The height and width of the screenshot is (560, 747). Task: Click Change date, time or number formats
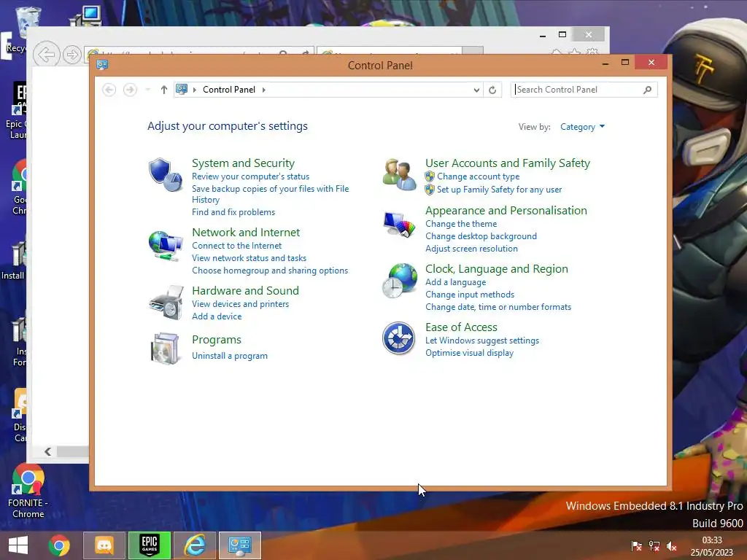[x=498, y=307]
